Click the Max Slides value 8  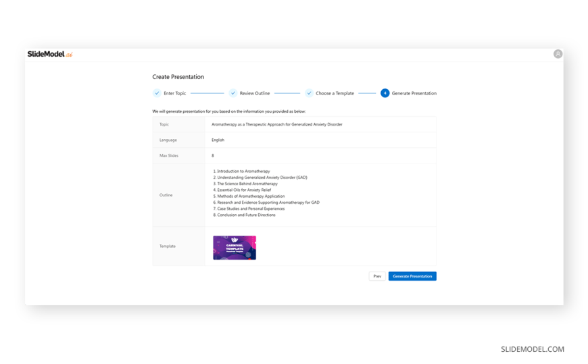pyautogui.click(x=213, y=155)
